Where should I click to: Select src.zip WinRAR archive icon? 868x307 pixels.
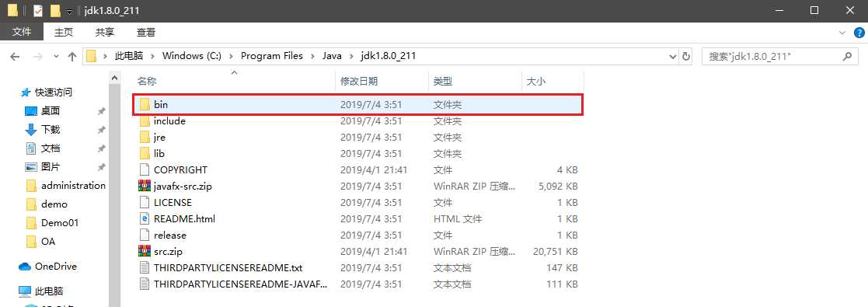[145, 252]
